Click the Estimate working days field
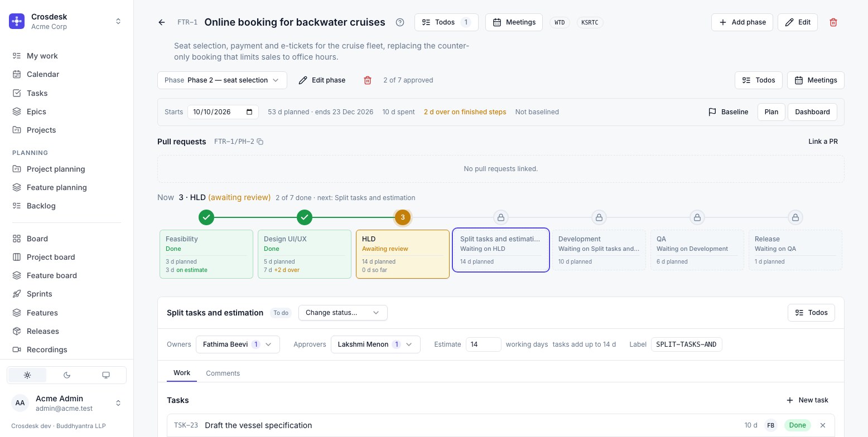The width and height of the screenshot is (868, 437). click(x=484, y=344)
